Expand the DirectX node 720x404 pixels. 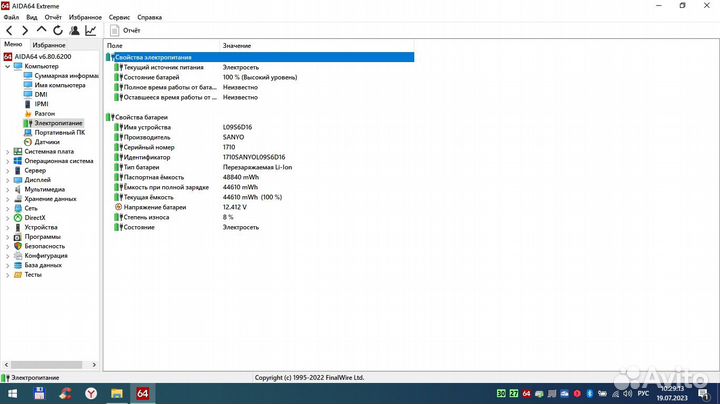tap(7, 218)
